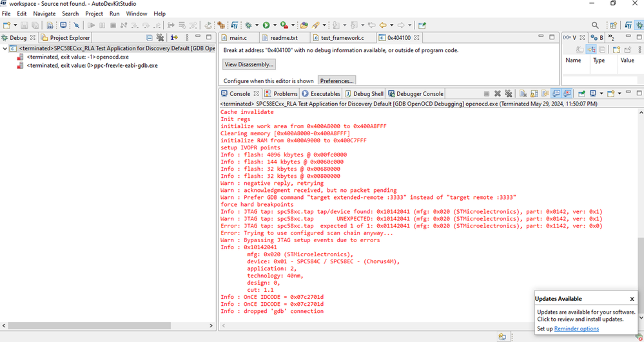This screenshot has width=644, height=342.
Task: Toggle Show Type Names in Variables view
Action: 580,50
